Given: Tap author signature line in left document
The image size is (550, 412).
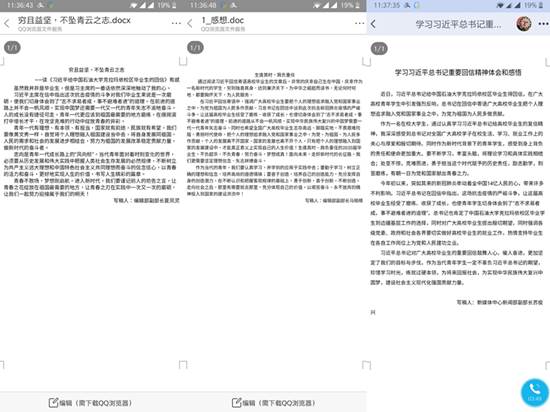Looking at the screenshot, I should click(x=146, y=201).
